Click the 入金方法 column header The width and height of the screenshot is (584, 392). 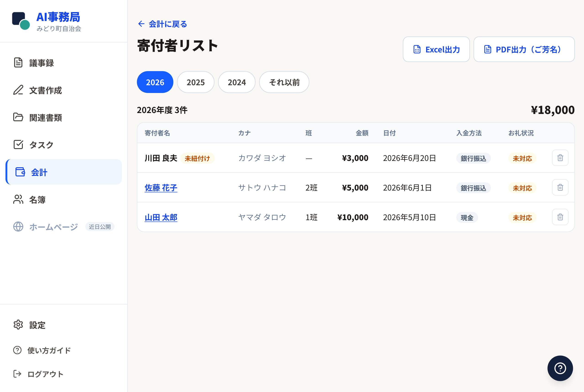(469, 133)
